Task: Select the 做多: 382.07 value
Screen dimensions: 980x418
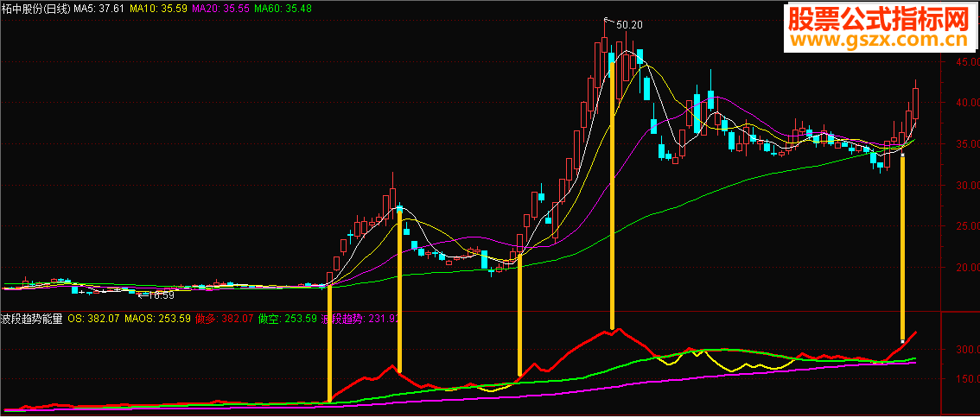Action: coord(224,319)
